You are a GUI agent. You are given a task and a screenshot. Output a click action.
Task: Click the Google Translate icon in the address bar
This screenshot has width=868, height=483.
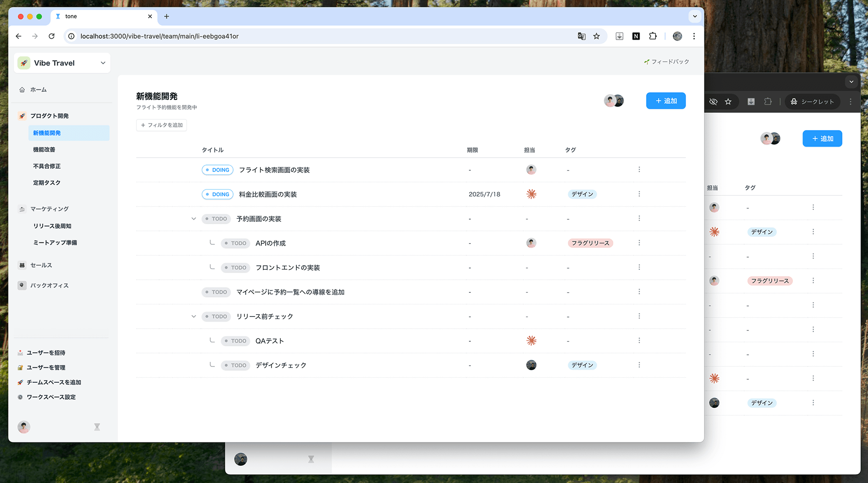pyautogui.click(x=581, y=36)
